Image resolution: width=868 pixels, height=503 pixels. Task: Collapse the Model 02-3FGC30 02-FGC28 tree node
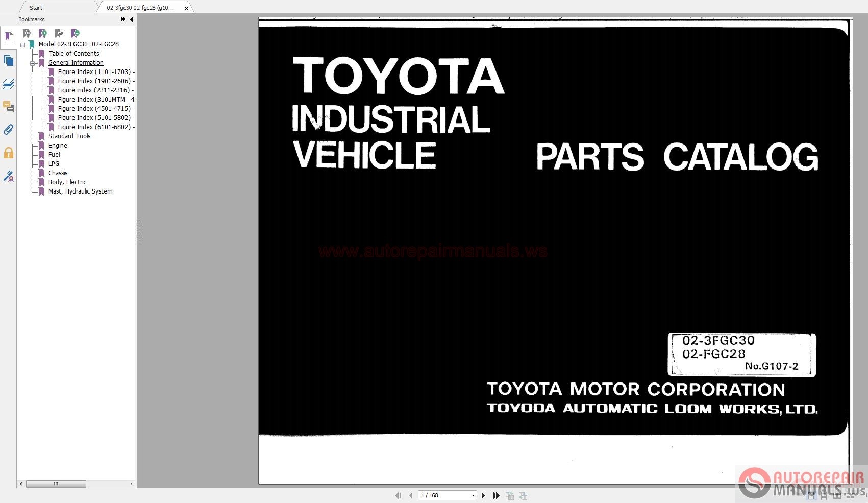[23, 44]
